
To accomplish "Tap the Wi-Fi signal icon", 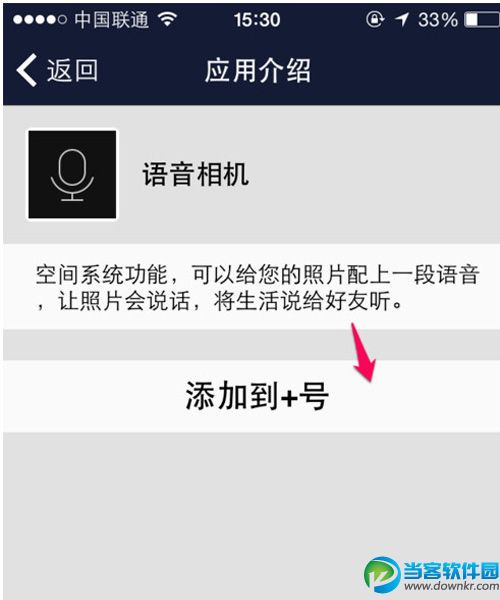I will pyautogui.click(x=167, y=18).
